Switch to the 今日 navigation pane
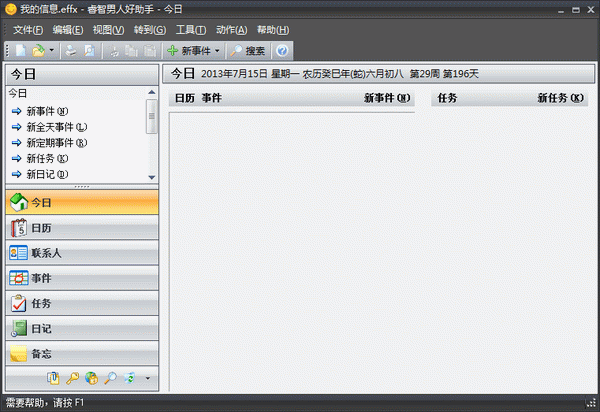The width and height of the screenshot is (600, 412). click(x=82, y=202)
